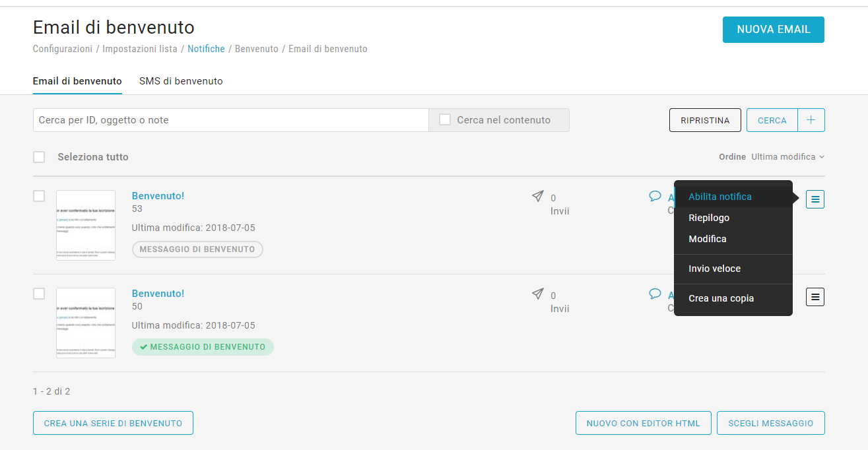Click the speech bubble icon on message 50

click(655, 294)
